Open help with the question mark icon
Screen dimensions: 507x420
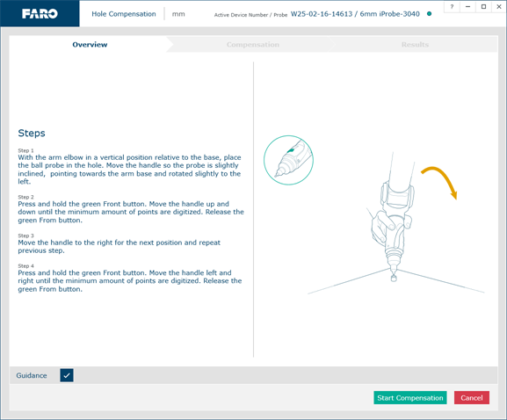452,6
